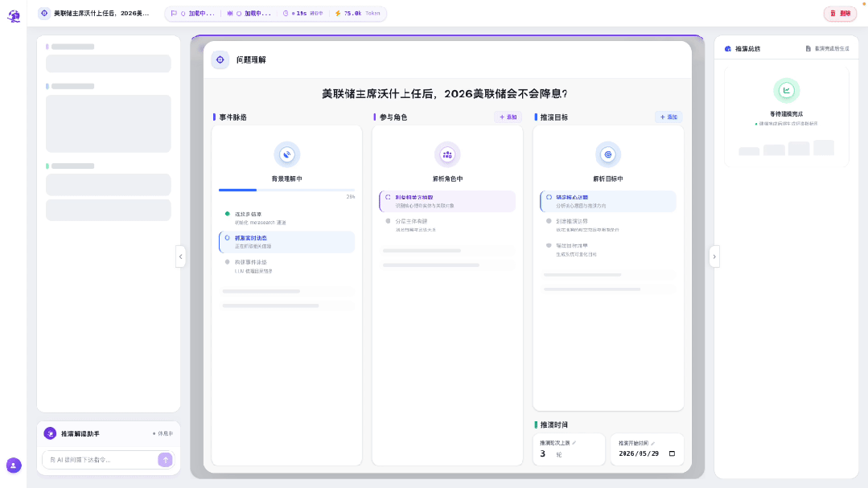The width and height of the screenshot is (868, 488).
Task: Click the first 加载中 label in status pill
Action: pos(201,14)
